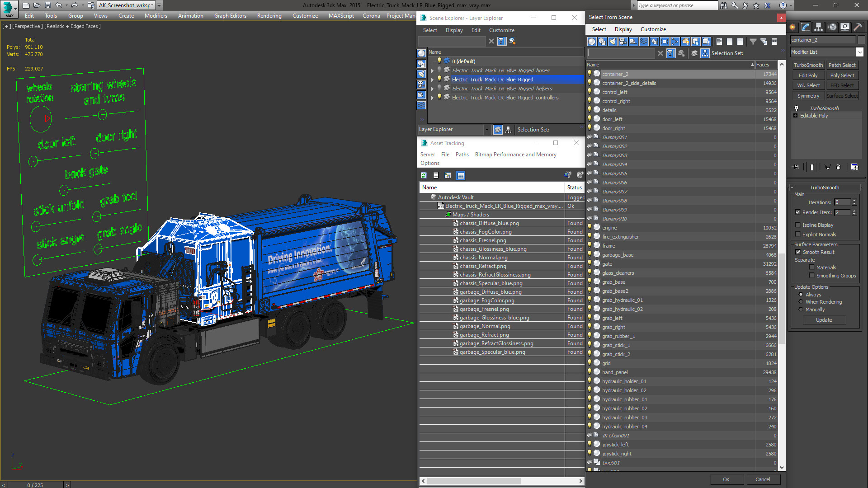Screen dimensions: 868x488
Task: Open Display menu in Select From Scene
Action: click(623, 29)
